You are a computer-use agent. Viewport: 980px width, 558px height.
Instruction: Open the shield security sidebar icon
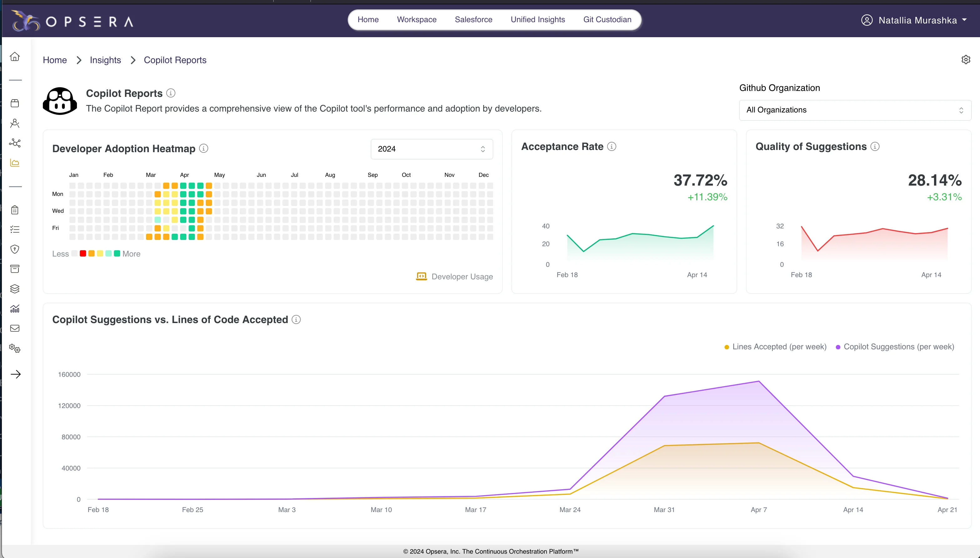click(15, 249)
